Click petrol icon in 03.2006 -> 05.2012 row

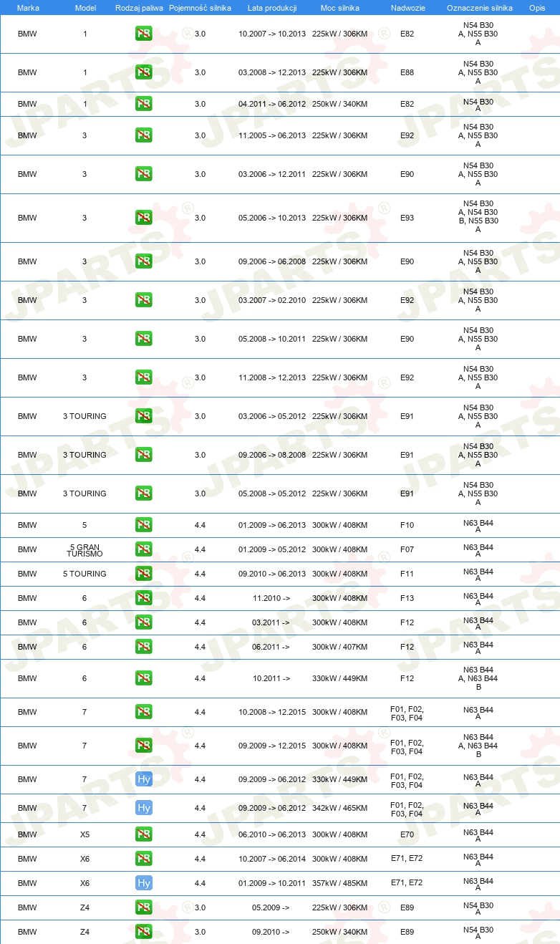tap(143, 416)
